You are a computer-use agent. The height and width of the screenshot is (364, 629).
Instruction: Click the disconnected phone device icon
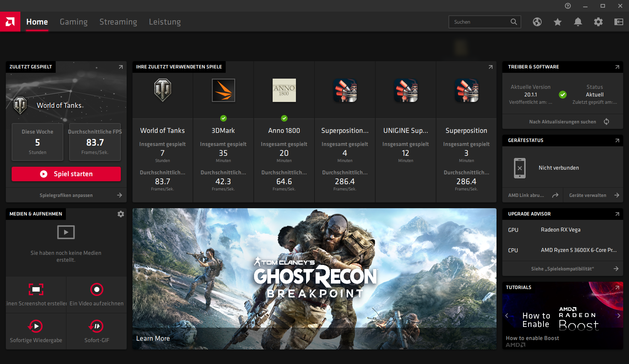click(520, 168)
